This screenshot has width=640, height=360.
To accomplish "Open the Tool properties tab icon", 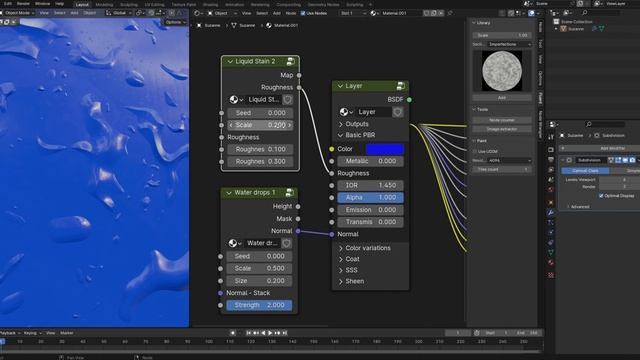I will pyautogui.click(x=551, y=137).
